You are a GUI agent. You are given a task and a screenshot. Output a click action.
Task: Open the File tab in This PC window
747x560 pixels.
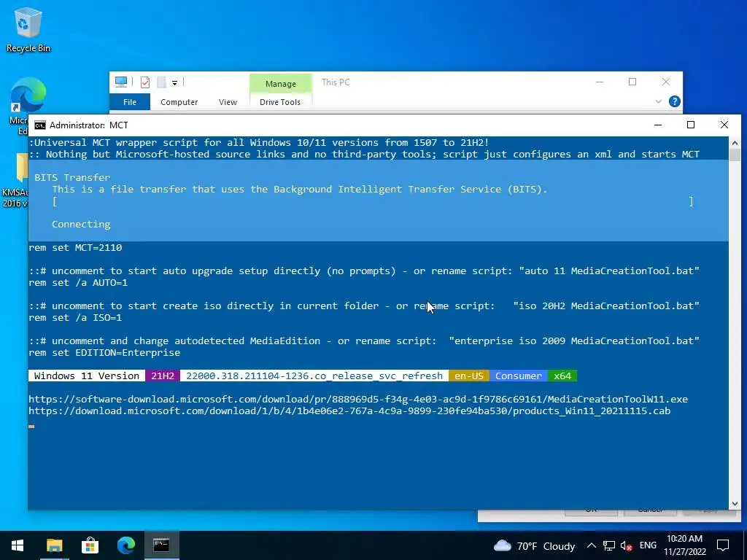point(130,102)
